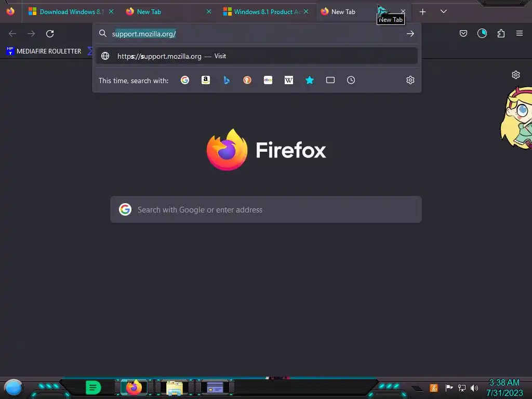The width and height of the screenshot is (532, 399).
Task: Open File Explorer from taskbar
Action: (175, 388)
